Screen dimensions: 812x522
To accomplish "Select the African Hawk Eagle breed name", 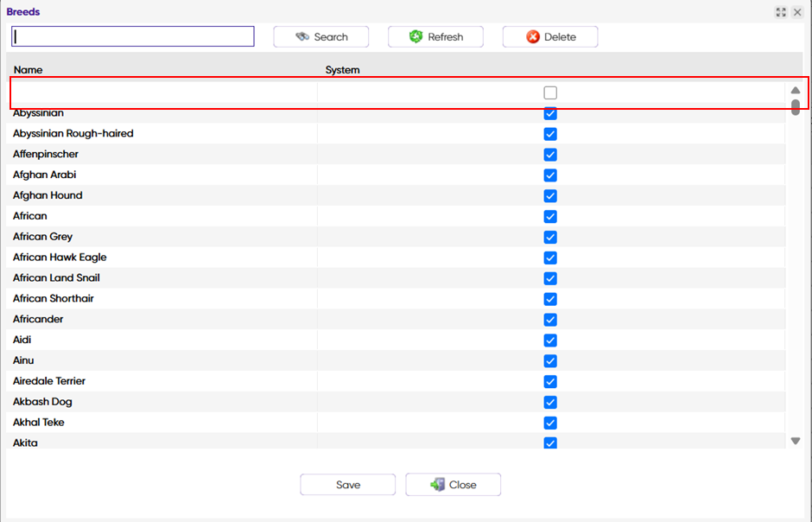I will pyautogui.click(x=60, y=258).
